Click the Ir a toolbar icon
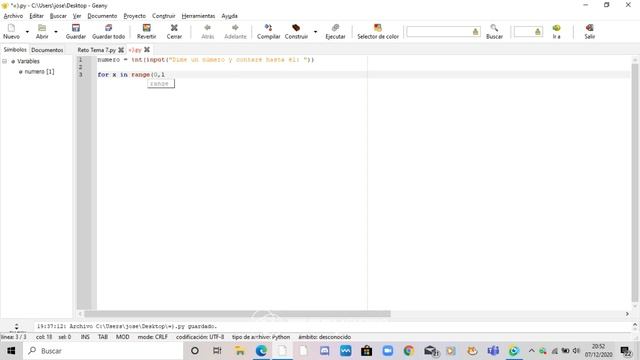The height and width of the screenshot is (360, 640). point(556,28)
